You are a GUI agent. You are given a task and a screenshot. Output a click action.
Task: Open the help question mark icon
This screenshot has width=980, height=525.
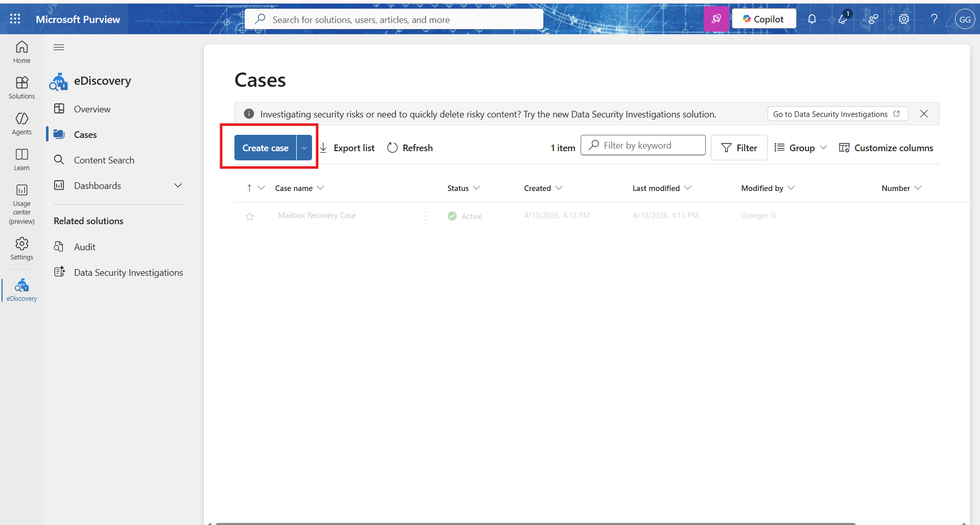pyautogui.click(x=934, y=19)
